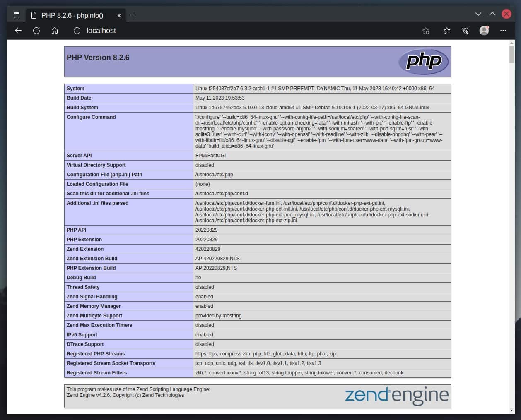
Task: Click the scrollbar up arrow
Action: coord(511,43)
